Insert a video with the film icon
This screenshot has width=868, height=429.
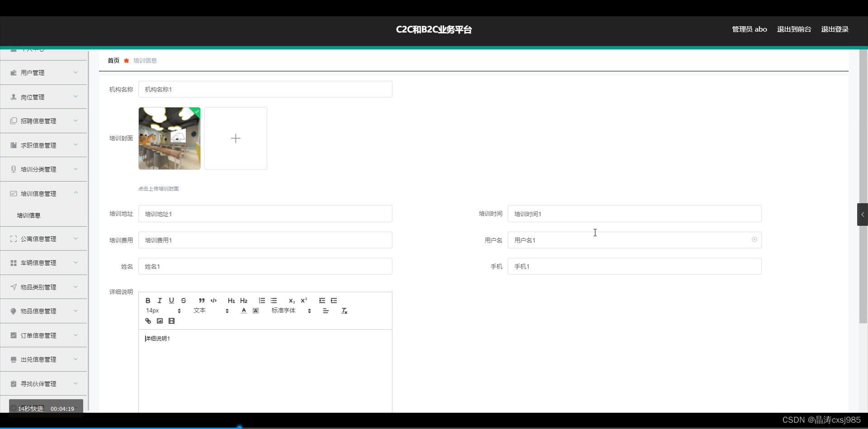(x=171, y=321)
